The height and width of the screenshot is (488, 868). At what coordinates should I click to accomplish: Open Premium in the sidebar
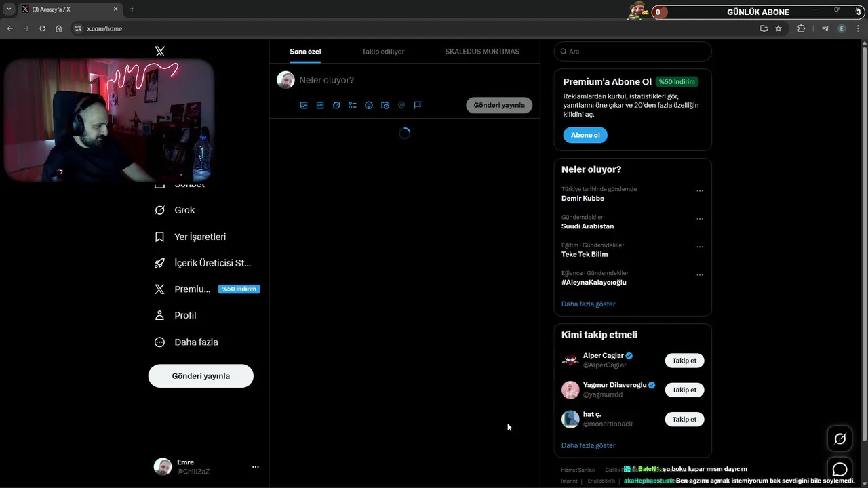207,289
